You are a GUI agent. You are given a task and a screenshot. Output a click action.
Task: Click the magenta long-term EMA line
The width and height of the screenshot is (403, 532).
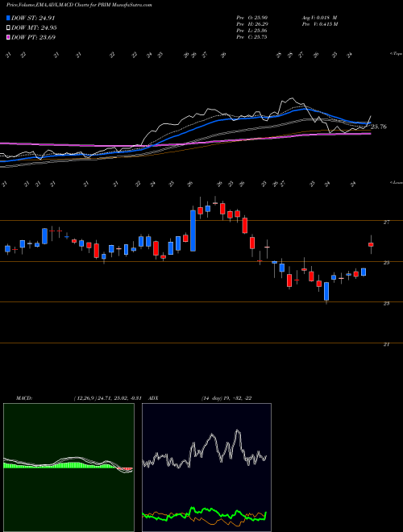coord(185,142)
